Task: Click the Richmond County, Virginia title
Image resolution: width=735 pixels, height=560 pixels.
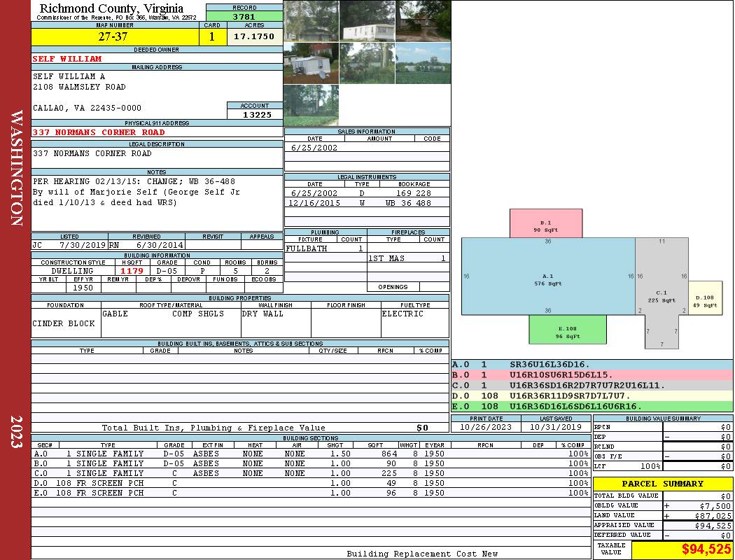Action: coord(111,8)
